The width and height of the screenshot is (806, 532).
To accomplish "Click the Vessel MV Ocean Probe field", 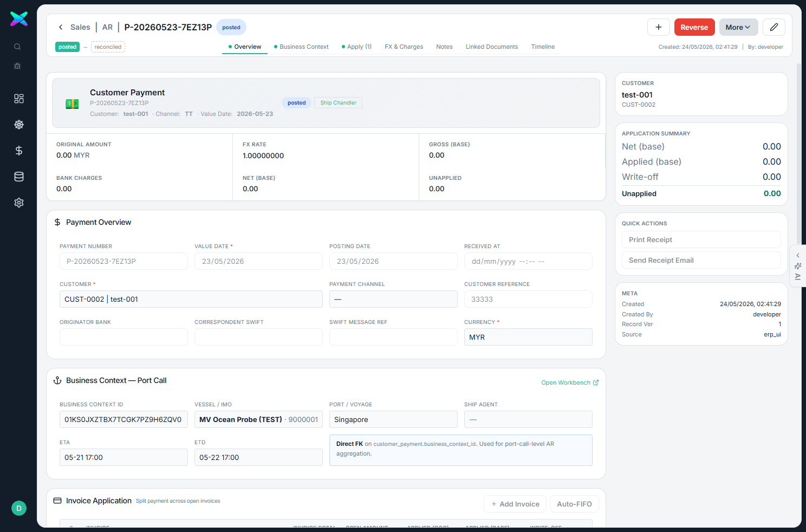I will coord(258,419).
